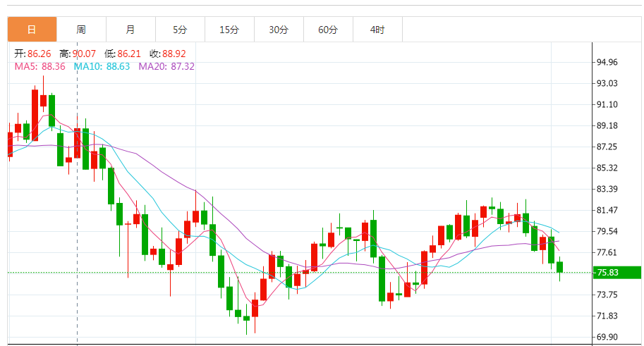Choose the 60分 interval tab
This screenshot has width=644, height=346.
coord(328,30)
